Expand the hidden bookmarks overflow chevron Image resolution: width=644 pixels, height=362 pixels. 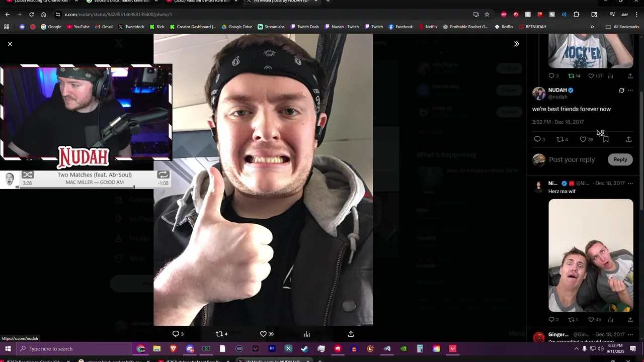pyautogui.click(x=592, y=27)
